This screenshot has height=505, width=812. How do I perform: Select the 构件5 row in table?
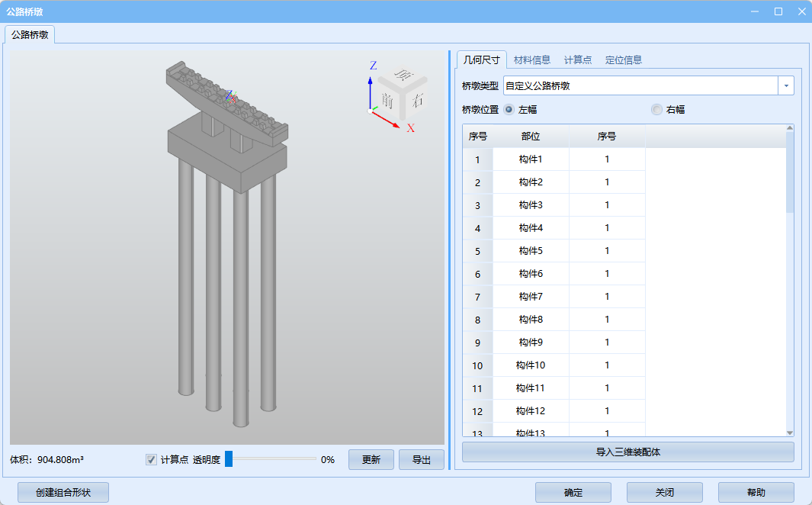pyautogui.click(x=530, y=251)
